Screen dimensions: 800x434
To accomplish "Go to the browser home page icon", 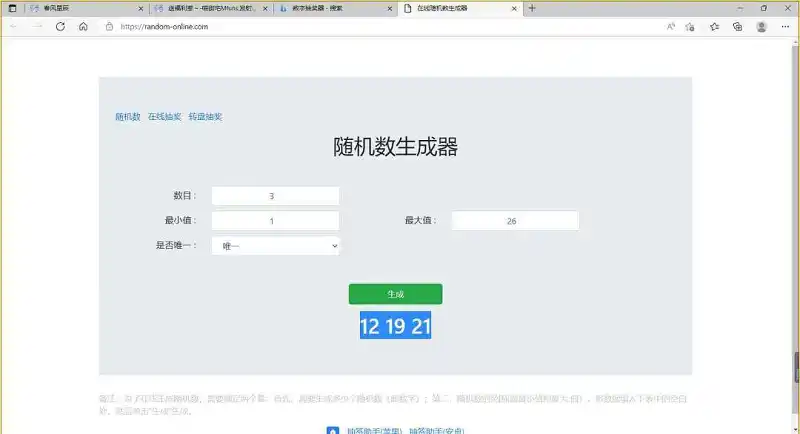I will click(83, 27).
